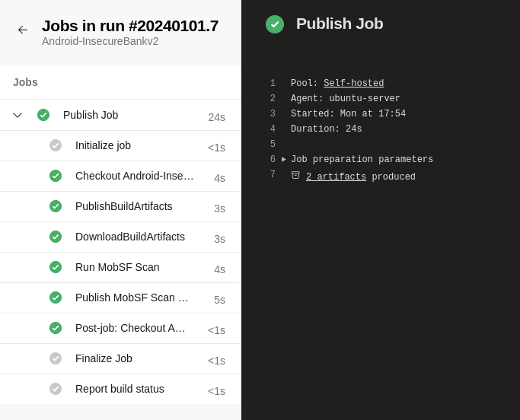520x420 pixels.
Task: Open the Report build status step
Action: [x=120, y=389]
